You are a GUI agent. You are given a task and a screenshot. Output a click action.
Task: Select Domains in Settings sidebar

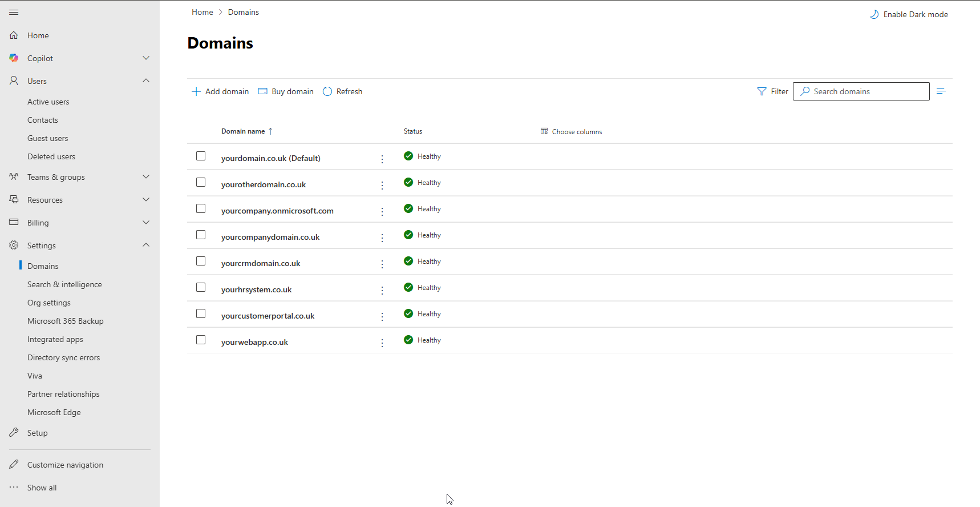tap(43, 266)
